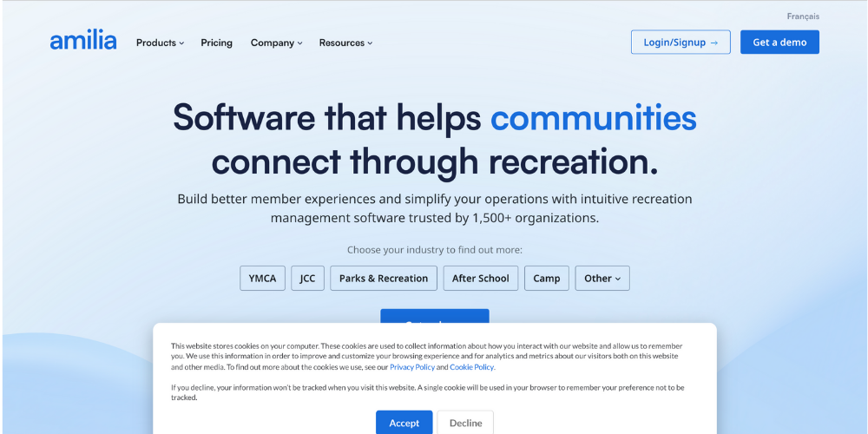Select the JCC industry
The image size is (868, 434).
coord(308,279)
